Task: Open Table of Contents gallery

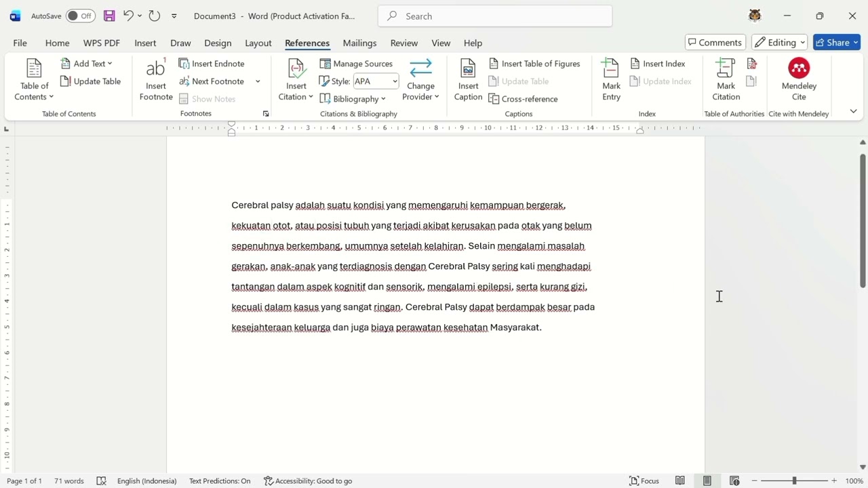Action: click(34, 80)
